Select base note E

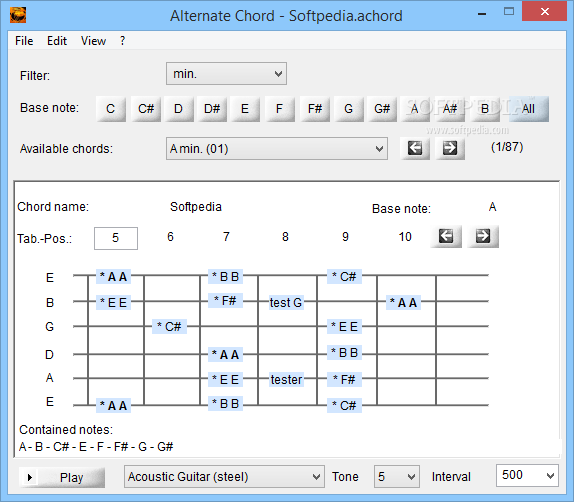[x=245, y=109]
